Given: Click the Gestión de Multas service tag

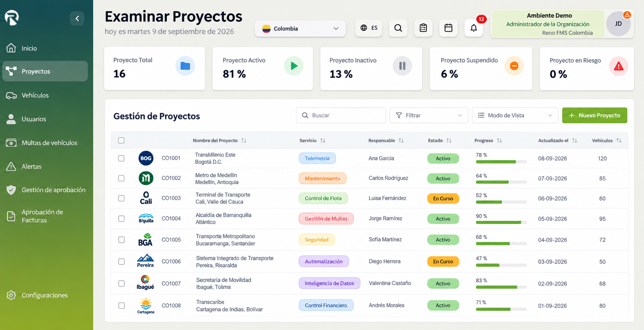Looking at the screenshot, I should pos(326,219).
